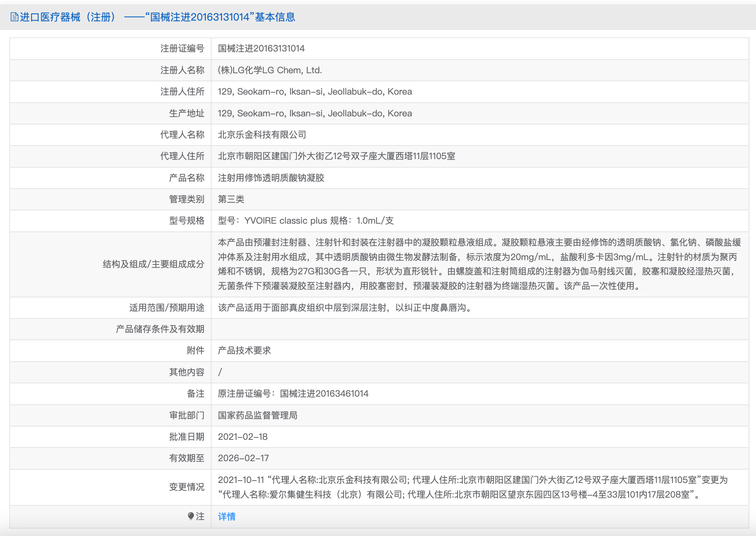Select registrant name LG Chem, Ltd.

[270, 70]
